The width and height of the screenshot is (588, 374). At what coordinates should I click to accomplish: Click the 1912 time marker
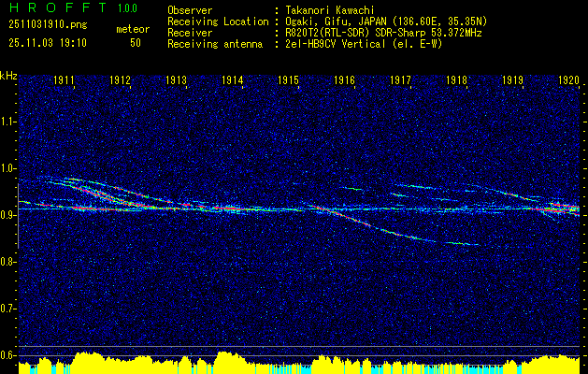[x=120, y=79]
